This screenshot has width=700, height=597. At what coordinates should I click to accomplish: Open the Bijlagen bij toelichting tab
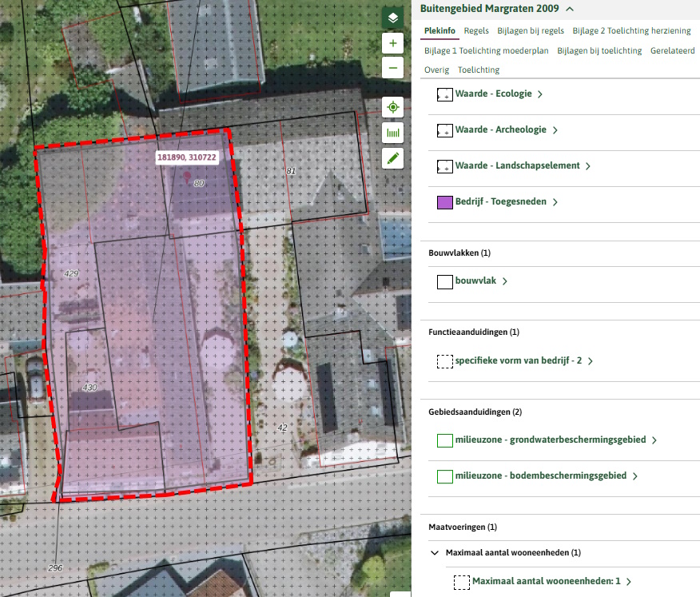(x=599, y=50)
